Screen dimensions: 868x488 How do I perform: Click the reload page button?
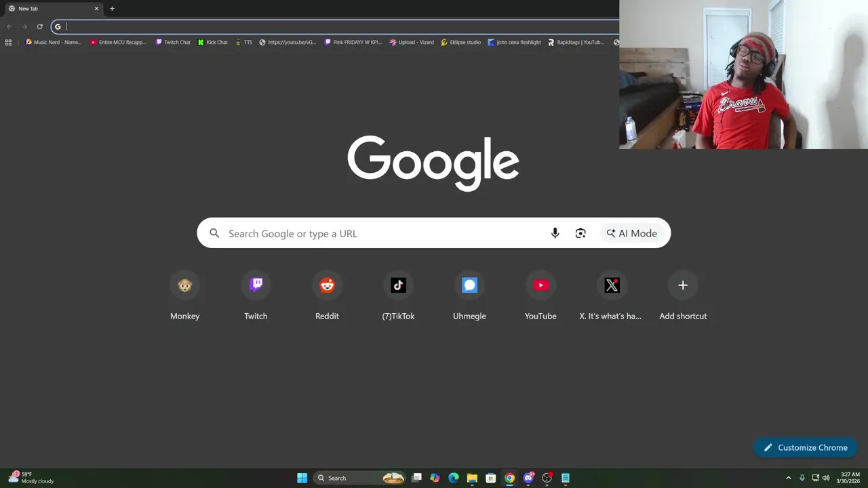[x=39, y=26]
